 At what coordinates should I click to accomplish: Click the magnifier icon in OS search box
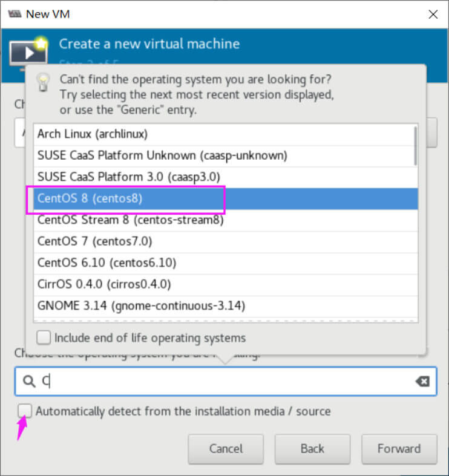coord(29,381)
